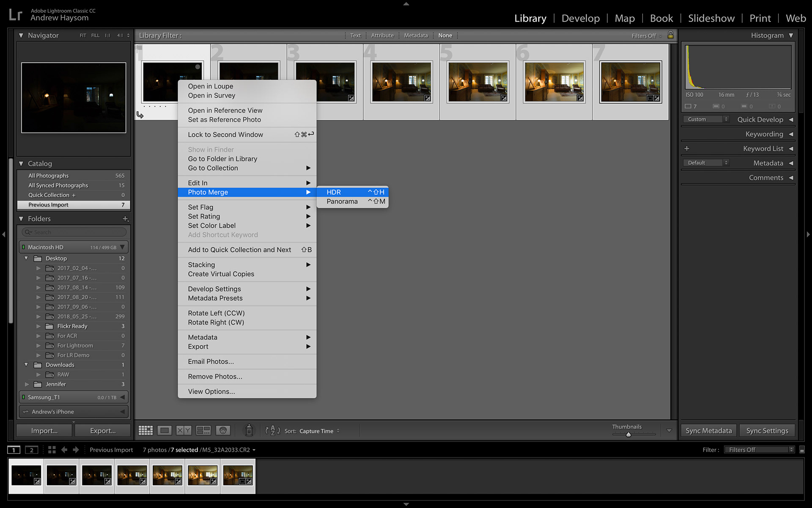Viewport: 812px width, 508px height.
Task: Open the Develop module tab
Action: tap(580, 18)
